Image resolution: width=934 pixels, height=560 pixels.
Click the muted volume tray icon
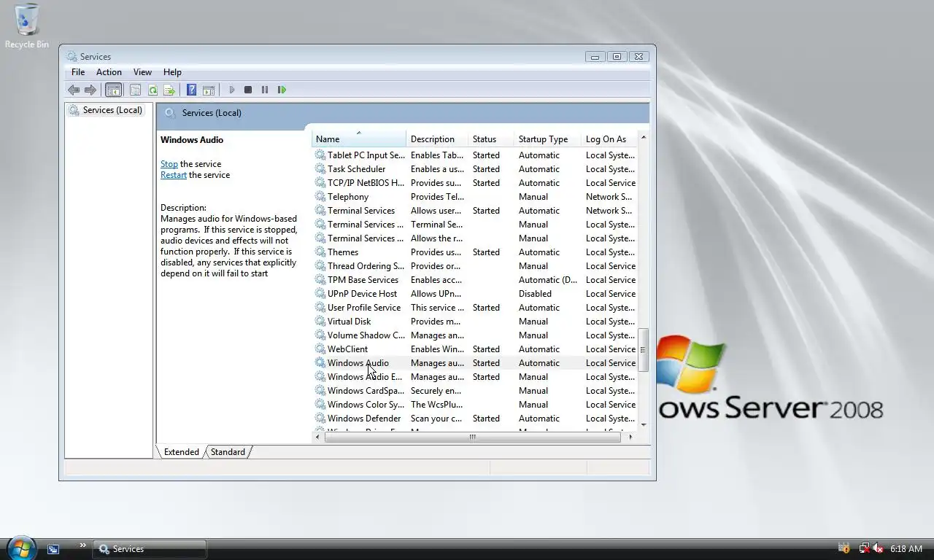pyautogui.click(x=878, y=548)
